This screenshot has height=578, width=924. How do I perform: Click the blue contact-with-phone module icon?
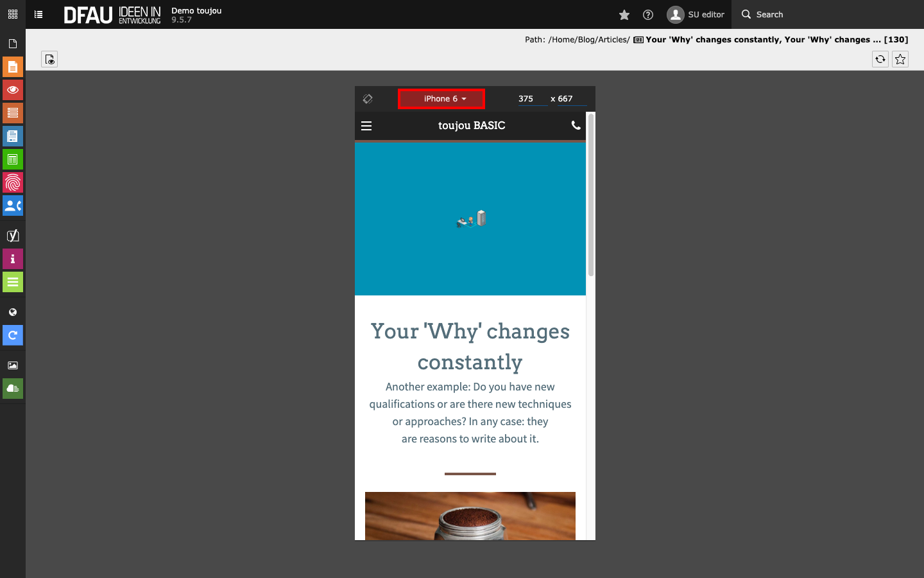coord(13,206)
